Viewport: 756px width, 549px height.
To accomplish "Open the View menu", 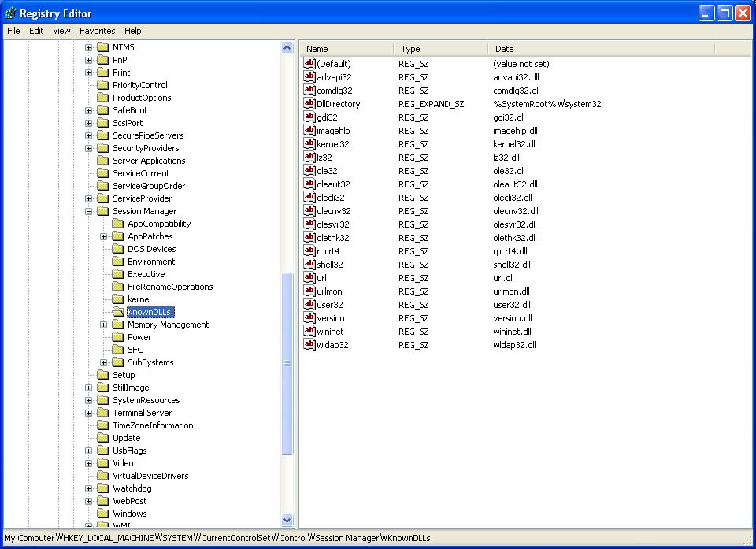I will pos(61,31).
